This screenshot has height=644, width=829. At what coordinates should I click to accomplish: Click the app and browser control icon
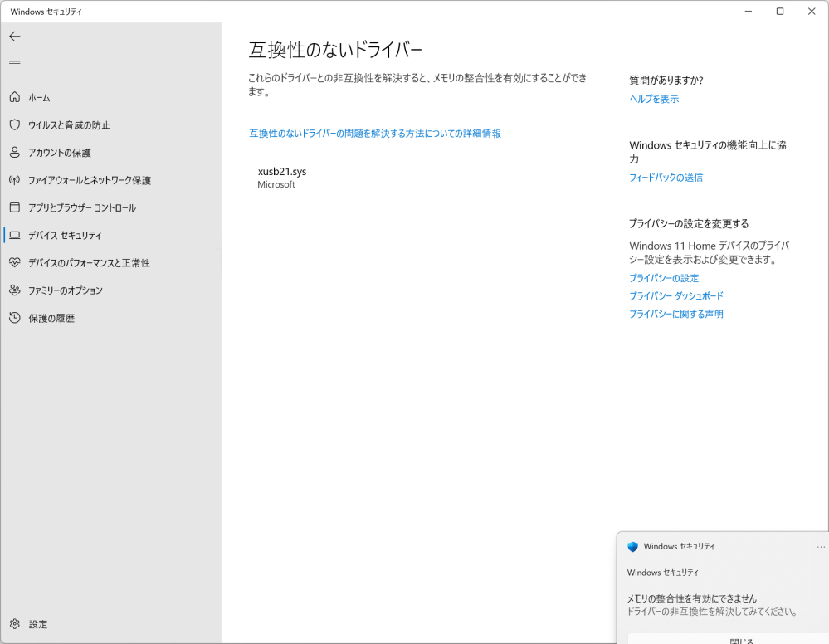point(15,207)
